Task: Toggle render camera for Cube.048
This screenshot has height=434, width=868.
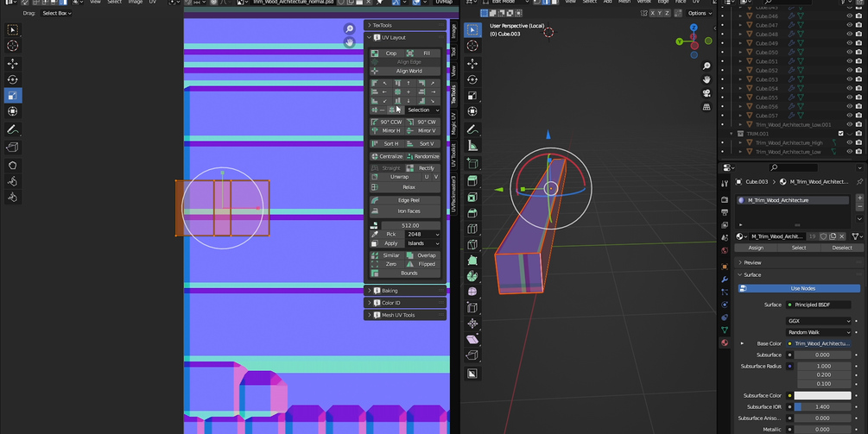Action: (858, 35)
